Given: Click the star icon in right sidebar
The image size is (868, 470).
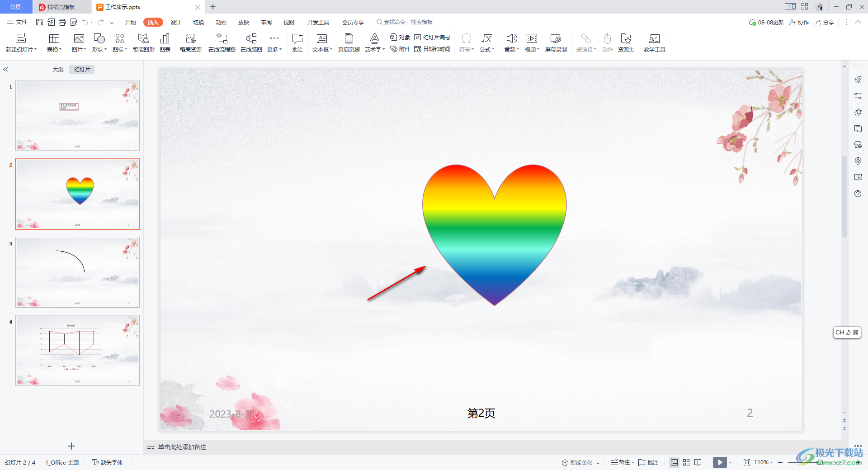Looking at the screenshot, I should pos(858,112).
